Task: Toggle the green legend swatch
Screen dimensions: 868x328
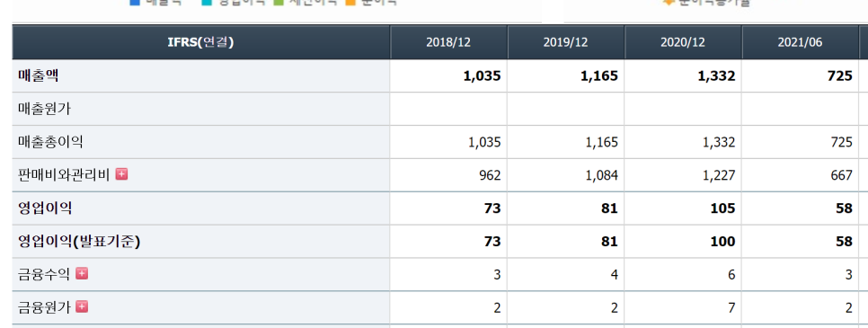Action: click(x=279, y=2)
